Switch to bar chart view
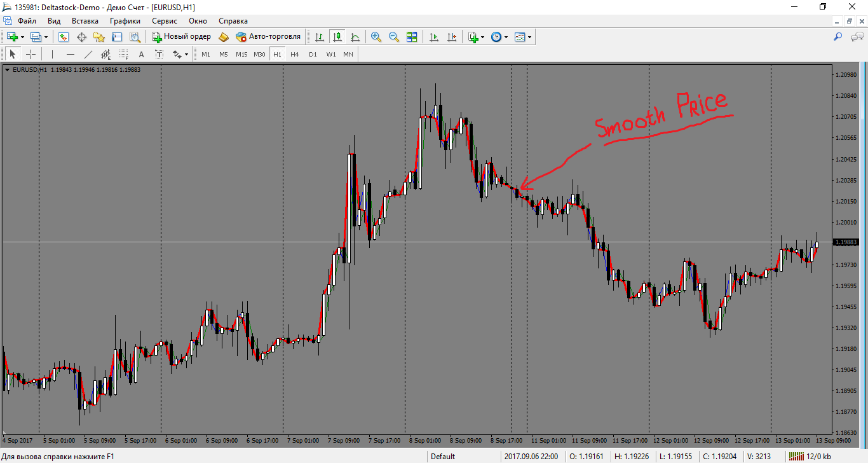 point(320,37)
